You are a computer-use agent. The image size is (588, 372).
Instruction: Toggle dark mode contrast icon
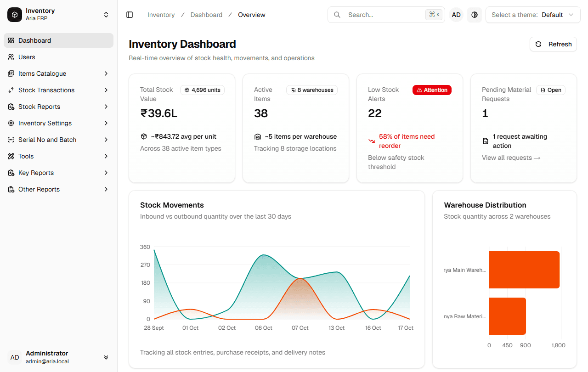[x=475, y=15]
